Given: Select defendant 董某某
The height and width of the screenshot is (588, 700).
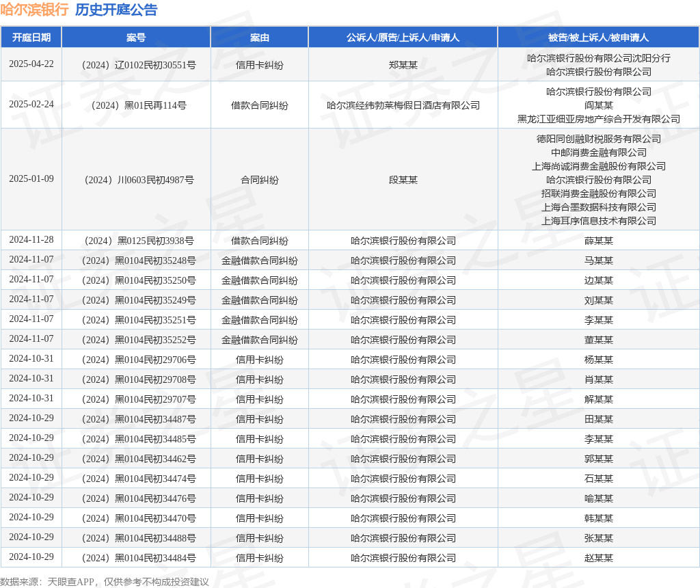Looking at the screenshot, I should [599, 340].
